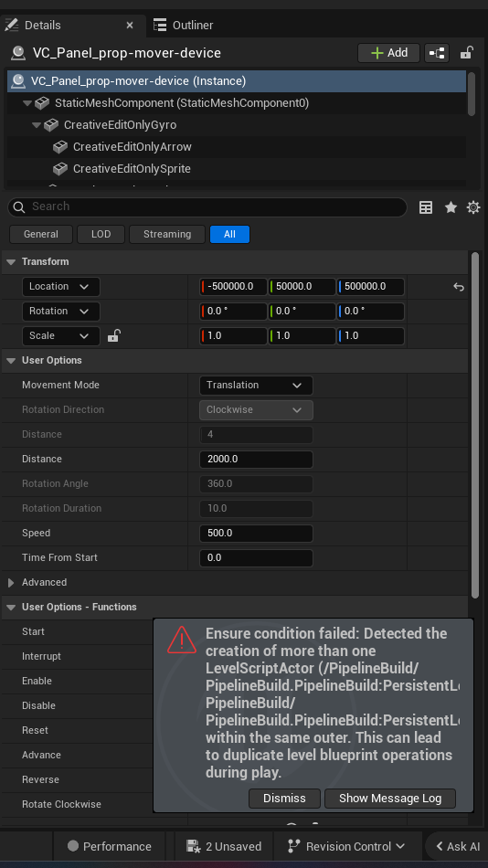This screenshot has height=868, width=488.
Task: Select the LOD filter tab
Action: tap(101, 234)
